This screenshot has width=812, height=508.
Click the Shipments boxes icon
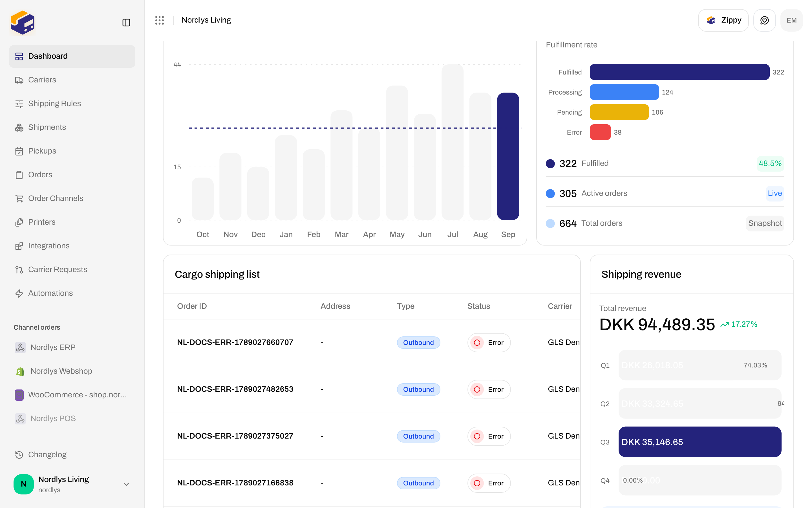(19, 127)
